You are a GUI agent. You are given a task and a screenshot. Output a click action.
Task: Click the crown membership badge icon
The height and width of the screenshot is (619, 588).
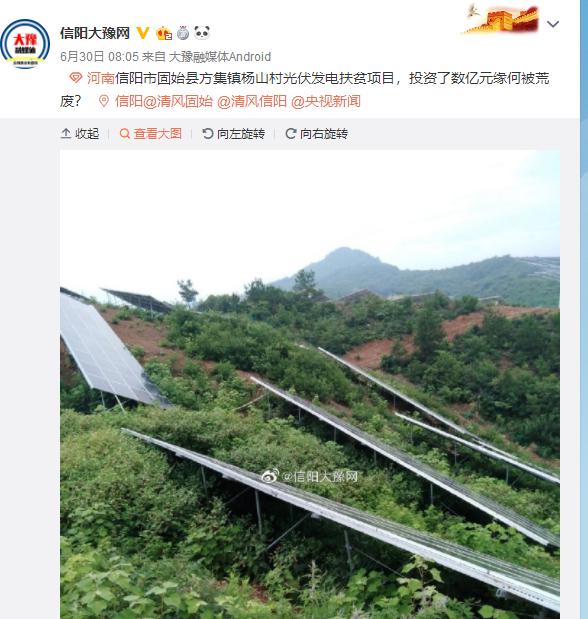pyautogui.click(x=164, y=33)
